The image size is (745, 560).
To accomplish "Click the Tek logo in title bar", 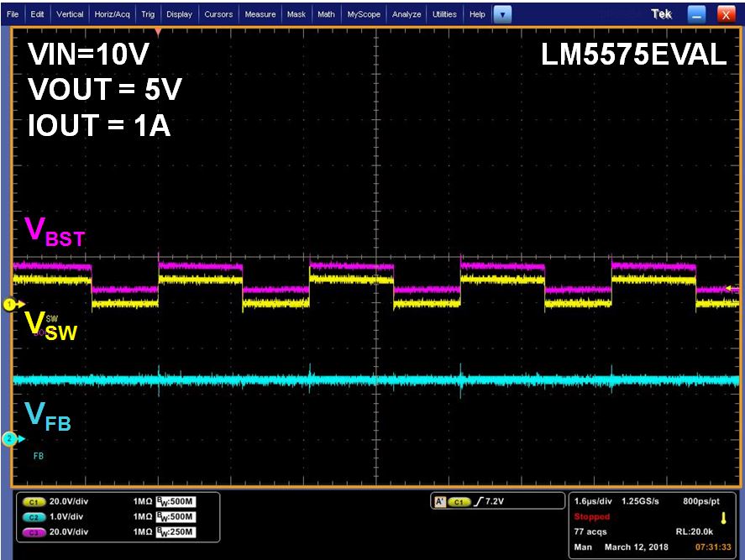I will point(661,14).
